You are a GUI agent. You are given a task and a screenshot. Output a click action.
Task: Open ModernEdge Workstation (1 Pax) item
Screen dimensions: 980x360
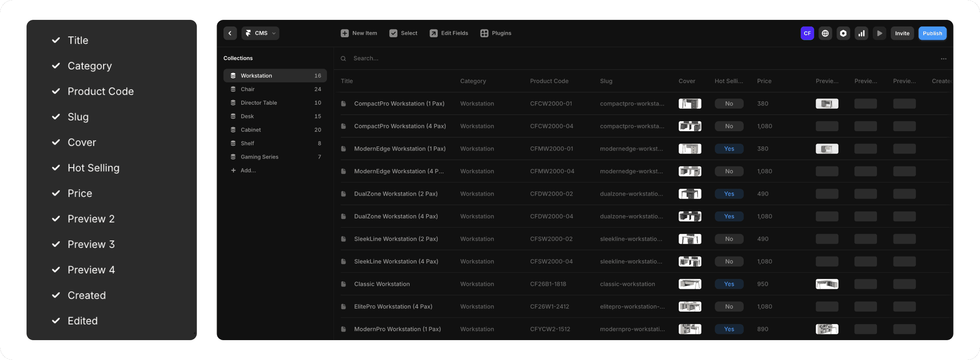(x=400, y=149)
